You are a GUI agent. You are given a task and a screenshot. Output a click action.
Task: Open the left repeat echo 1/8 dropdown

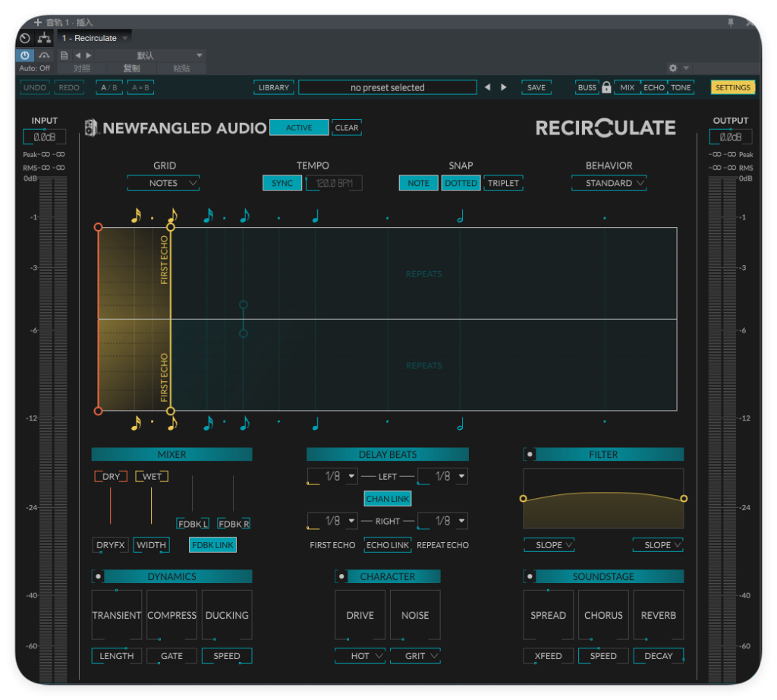pos(442,477)
